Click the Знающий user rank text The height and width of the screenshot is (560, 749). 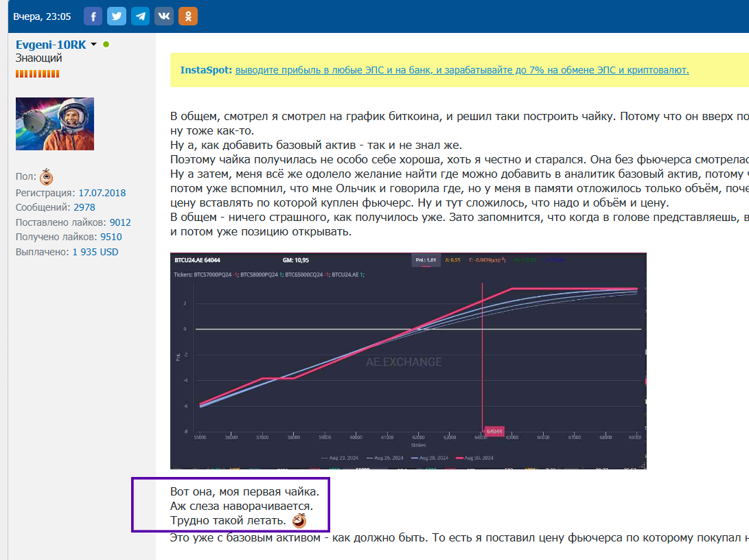pos(38,58)
